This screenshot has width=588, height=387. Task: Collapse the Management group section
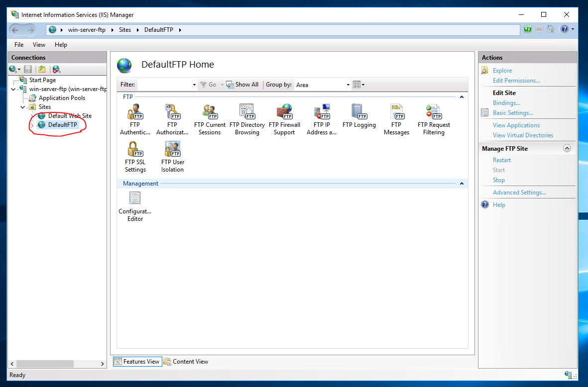462,184
